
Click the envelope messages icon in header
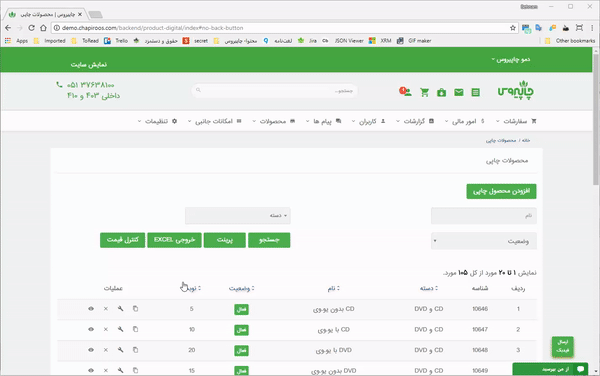click(458, 92)
